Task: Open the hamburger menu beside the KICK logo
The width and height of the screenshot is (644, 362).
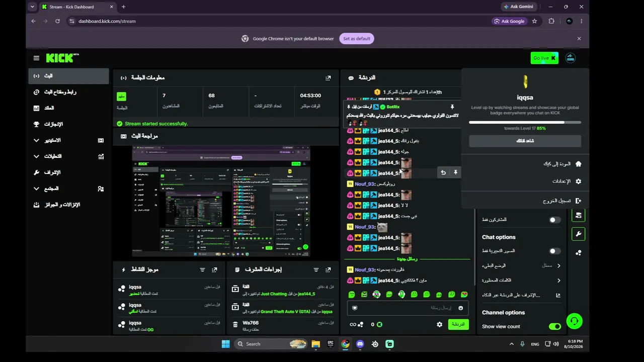Action: tap(36, 58)
